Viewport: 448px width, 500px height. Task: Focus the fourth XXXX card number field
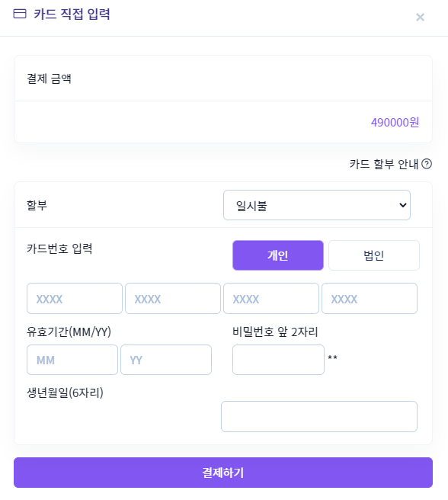coord(370,299)
